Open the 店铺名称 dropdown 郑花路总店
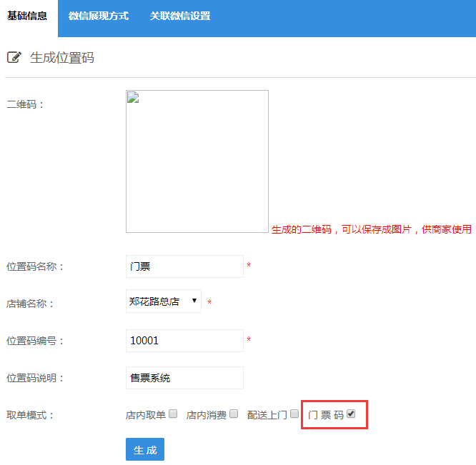 click(x=164, y=301)
